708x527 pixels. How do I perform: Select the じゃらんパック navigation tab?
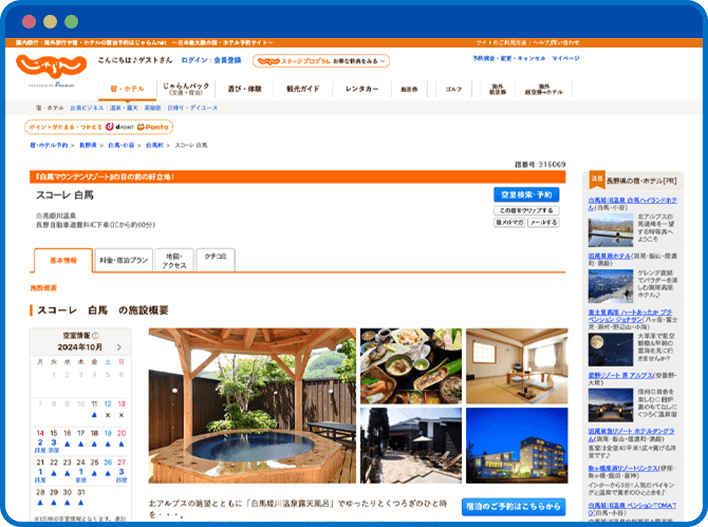pos(186,89)
